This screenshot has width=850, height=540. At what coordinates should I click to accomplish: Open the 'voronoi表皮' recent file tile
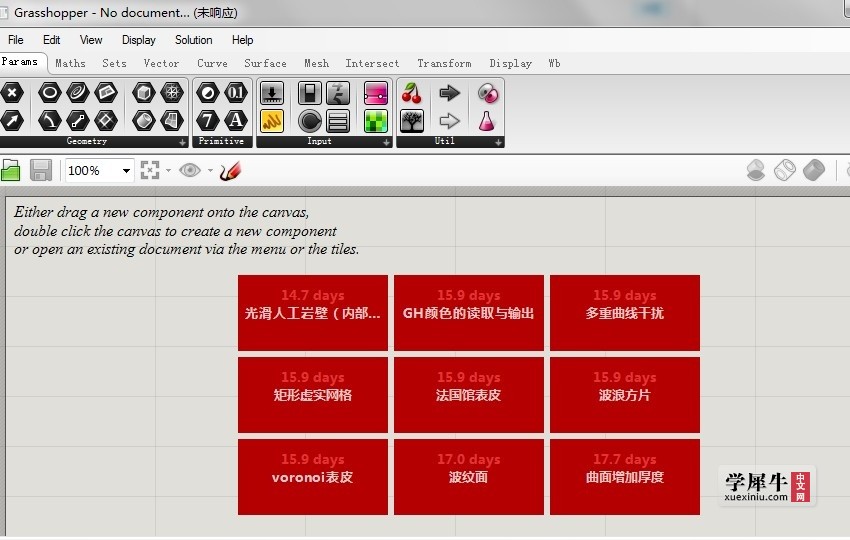tap(313, 477)
